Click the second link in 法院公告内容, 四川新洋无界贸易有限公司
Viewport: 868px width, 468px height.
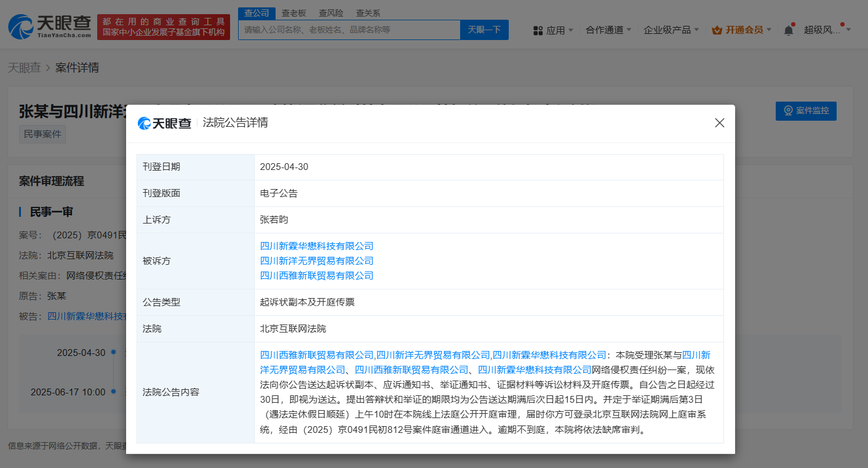433,355
